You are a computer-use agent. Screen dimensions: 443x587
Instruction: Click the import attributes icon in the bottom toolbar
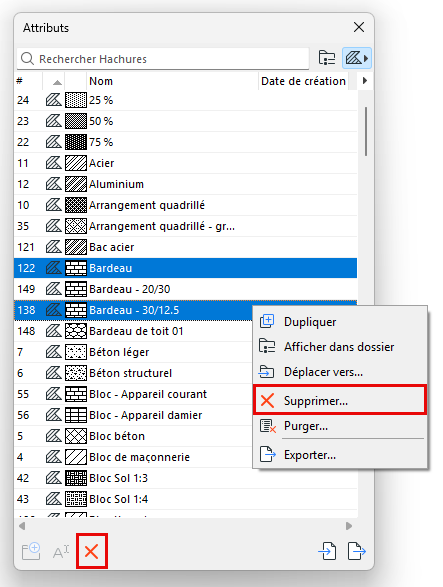tap(327, 551)
